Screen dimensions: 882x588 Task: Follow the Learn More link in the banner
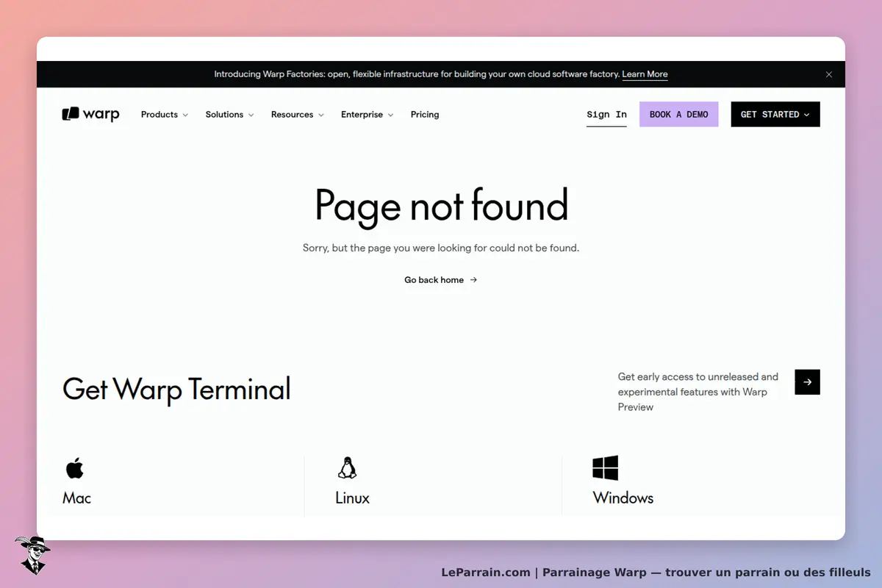pos(645,74)
